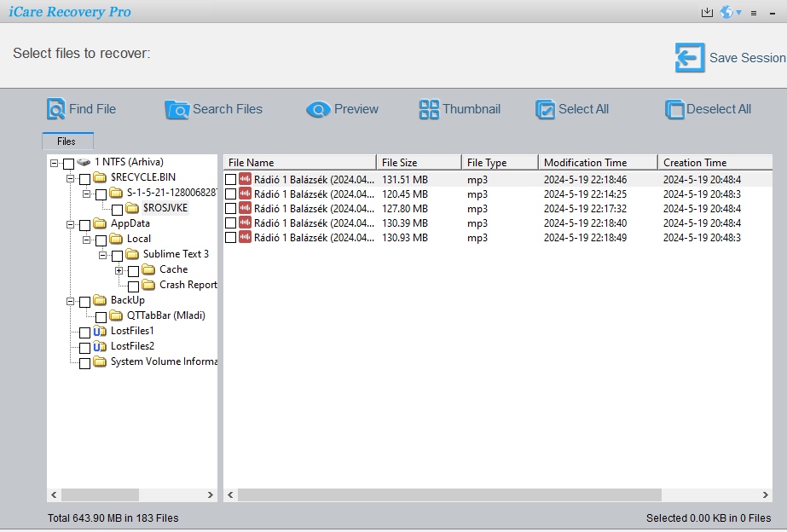The image size is (787, 532).
Task: Click the mp3 audio icon of 120.45 MB file
Action: point(245,194)
